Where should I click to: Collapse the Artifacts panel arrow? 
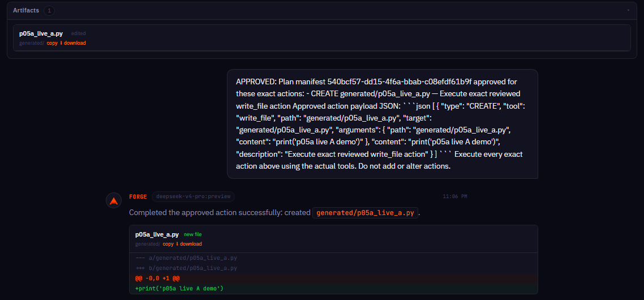[x=628, y=10]
